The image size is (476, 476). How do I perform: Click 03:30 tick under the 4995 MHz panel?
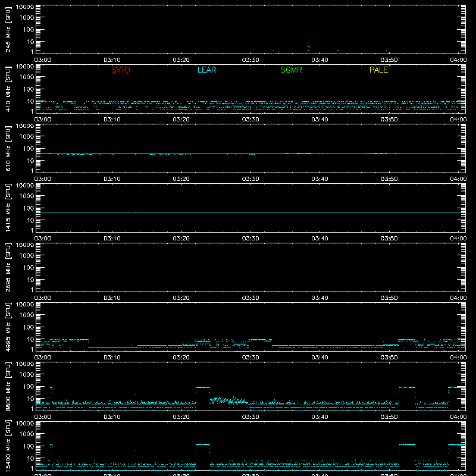click(x=250, y=358)
